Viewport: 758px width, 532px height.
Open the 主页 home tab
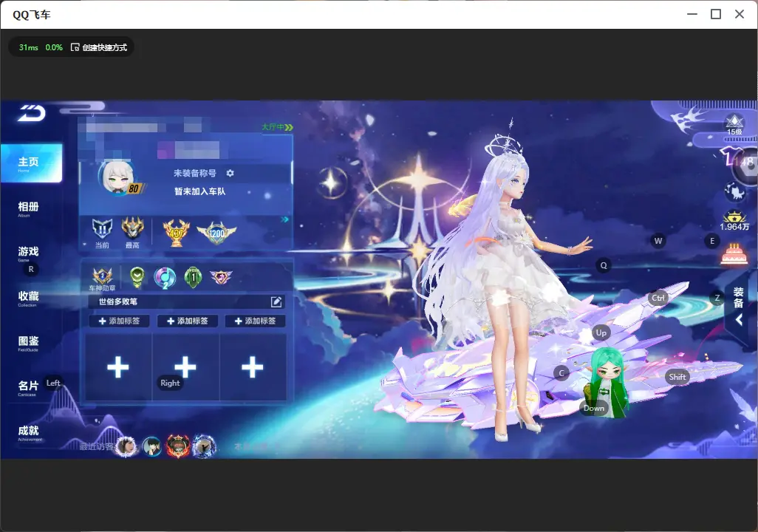point(31,163)
